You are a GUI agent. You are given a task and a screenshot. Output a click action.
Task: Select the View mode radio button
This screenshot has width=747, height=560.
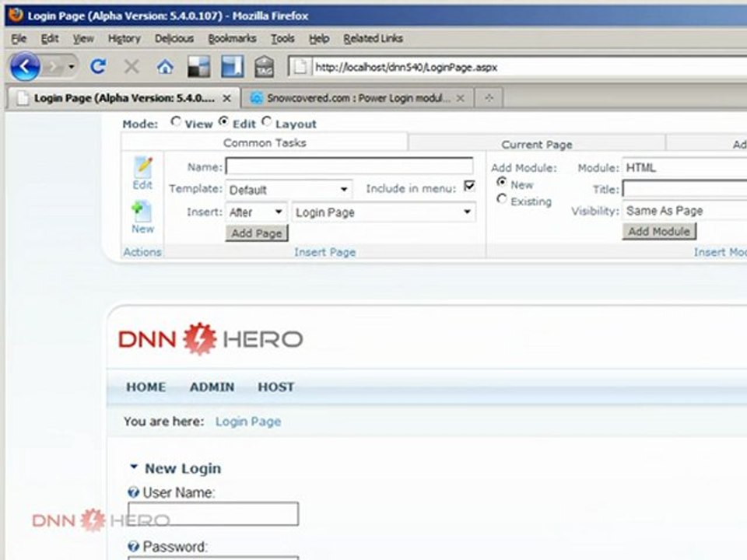tap(176, 122)
